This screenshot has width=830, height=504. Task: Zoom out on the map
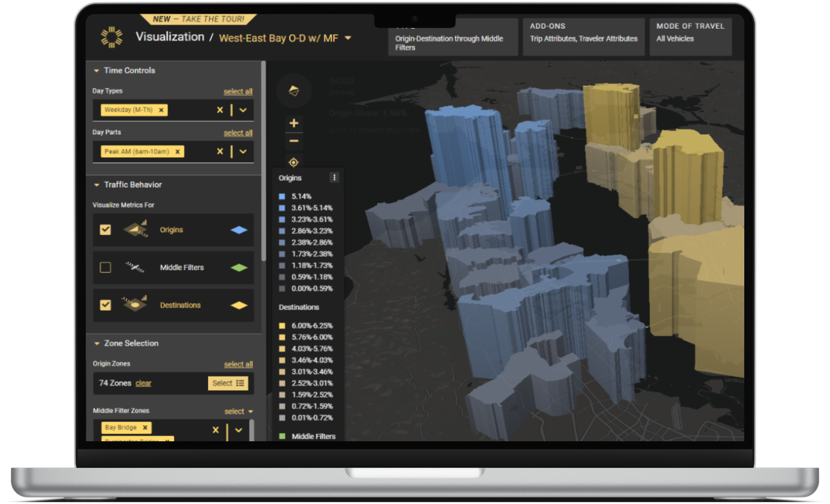[293, 141]
